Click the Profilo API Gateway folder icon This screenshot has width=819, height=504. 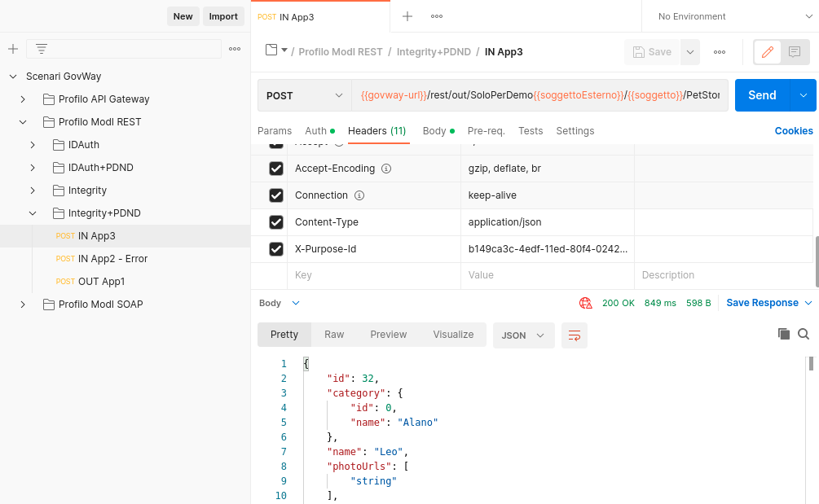click(49, 99)
